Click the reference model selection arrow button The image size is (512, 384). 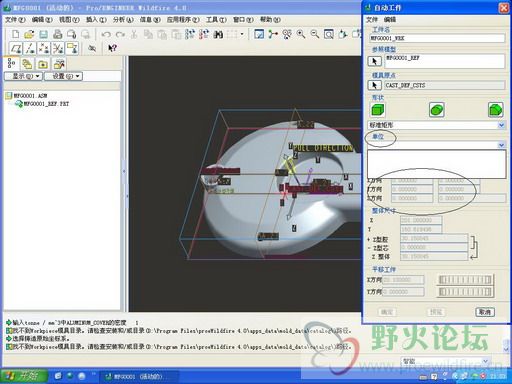coord(374,61)
